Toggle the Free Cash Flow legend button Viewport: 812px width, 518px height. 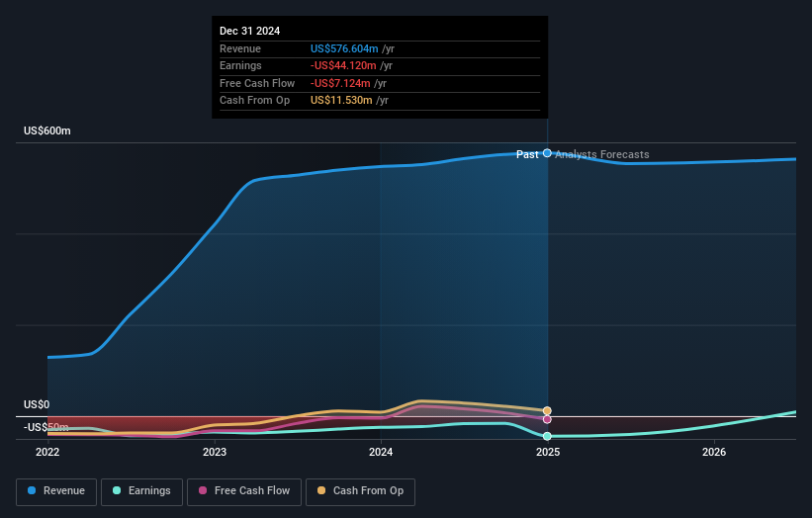(x=244, y=491)
